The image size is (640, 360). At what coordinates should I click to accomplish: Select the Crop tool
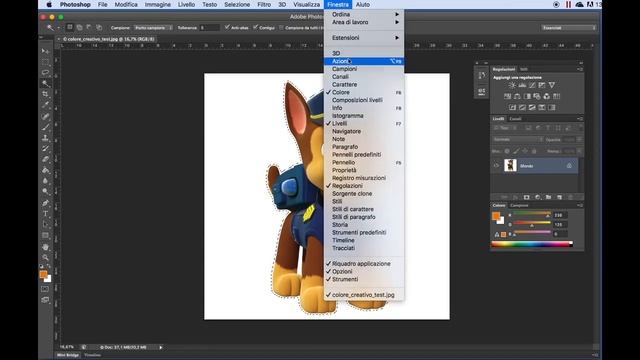coord(45,94)
